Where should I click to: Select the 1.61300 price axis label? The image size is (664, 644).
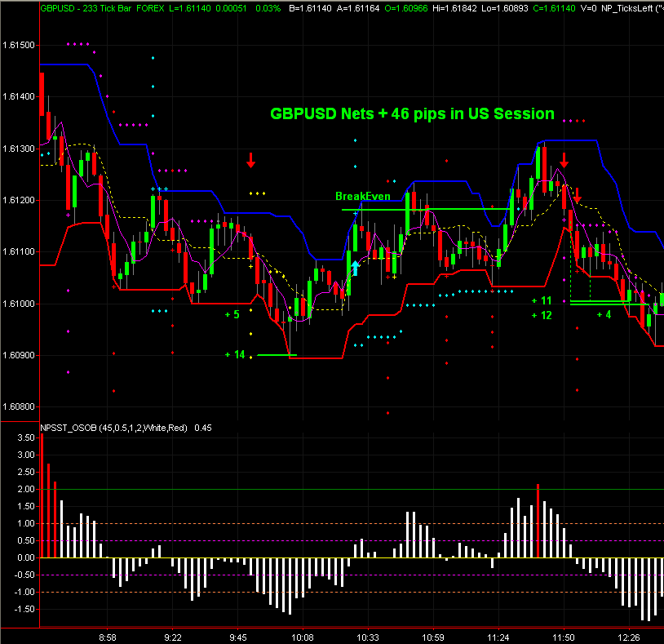tap(19, 149)
